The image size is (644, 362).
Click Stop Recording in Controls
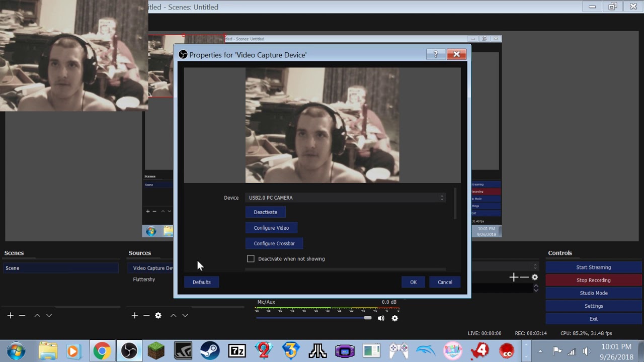point(594,280)
